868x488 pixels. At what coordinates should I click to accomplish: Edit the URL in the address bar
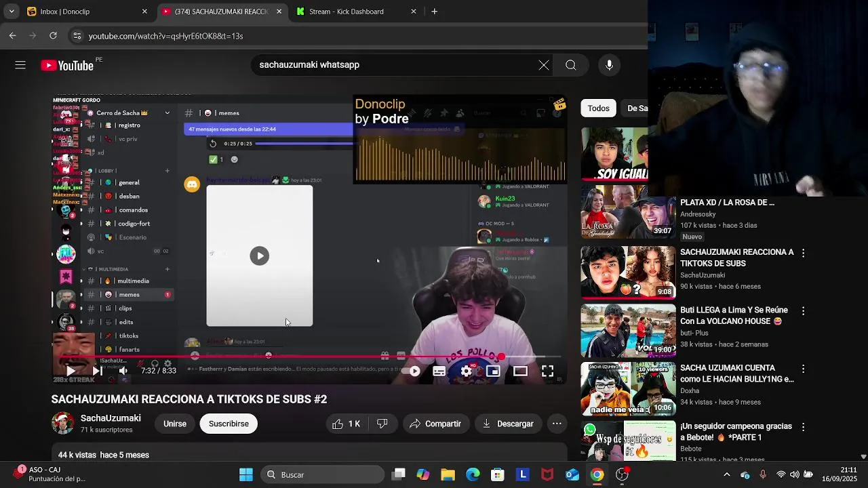click(x=165, y=36)
